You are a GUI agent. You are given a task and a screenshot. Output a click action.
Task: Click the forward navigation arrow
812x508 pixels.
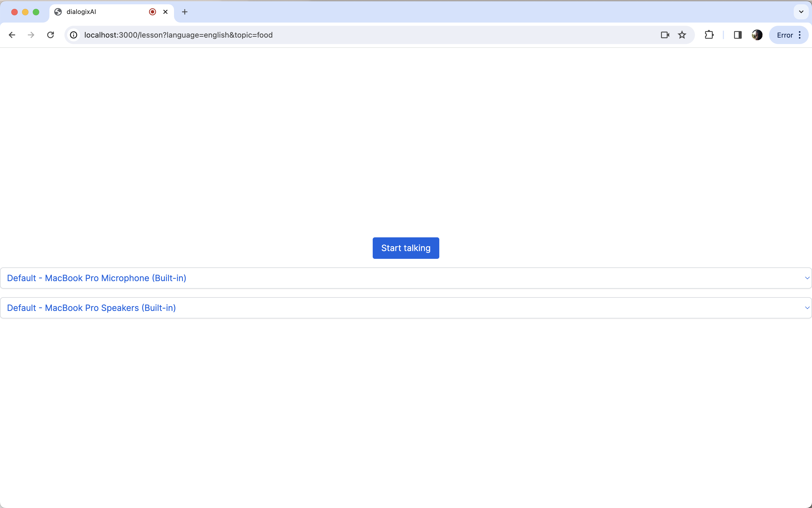tap(31, 35)
